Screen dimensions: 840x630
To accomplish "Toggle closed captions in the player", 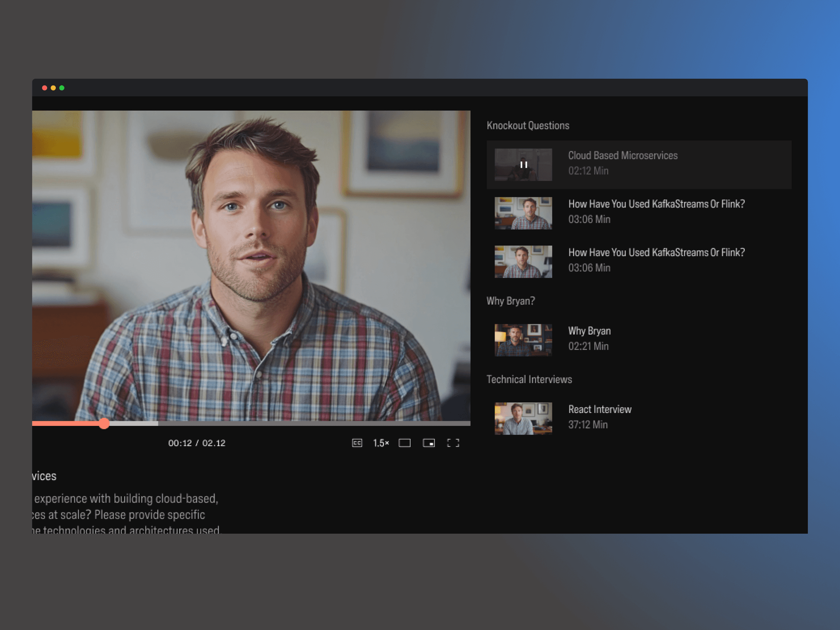I will [x=357, y=443].
